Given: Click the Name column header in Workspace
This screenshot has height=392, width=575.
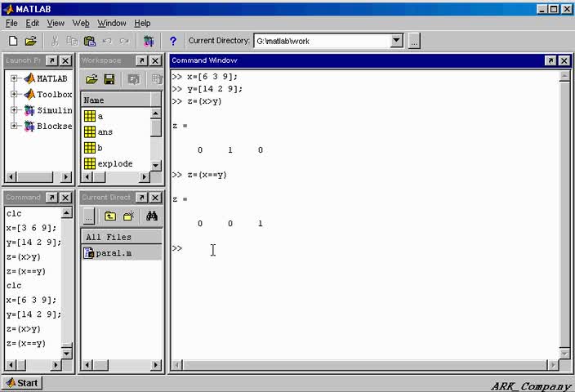Looking at the screenshot, I should pyautogui.click(x=115, y=100).
